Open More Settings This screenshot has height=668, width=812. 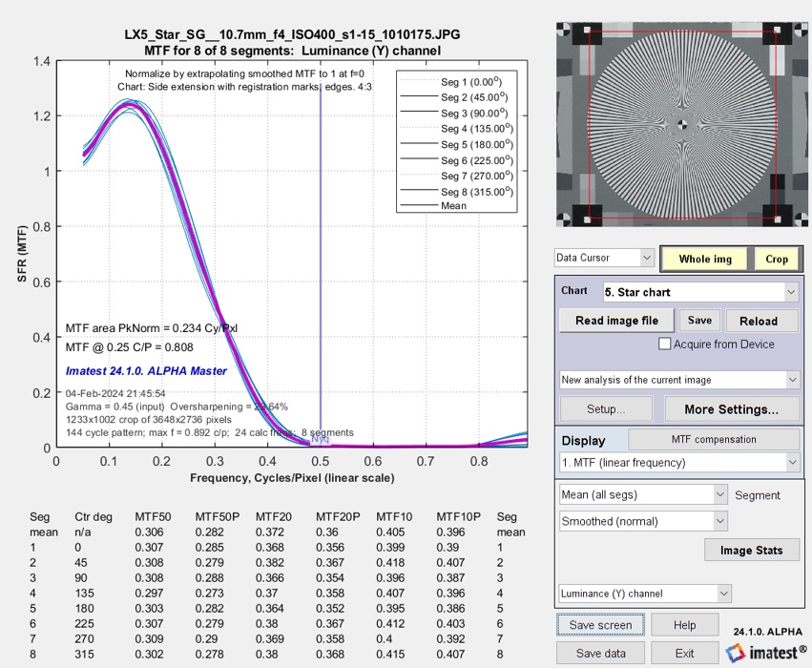[x=731, y=409]
